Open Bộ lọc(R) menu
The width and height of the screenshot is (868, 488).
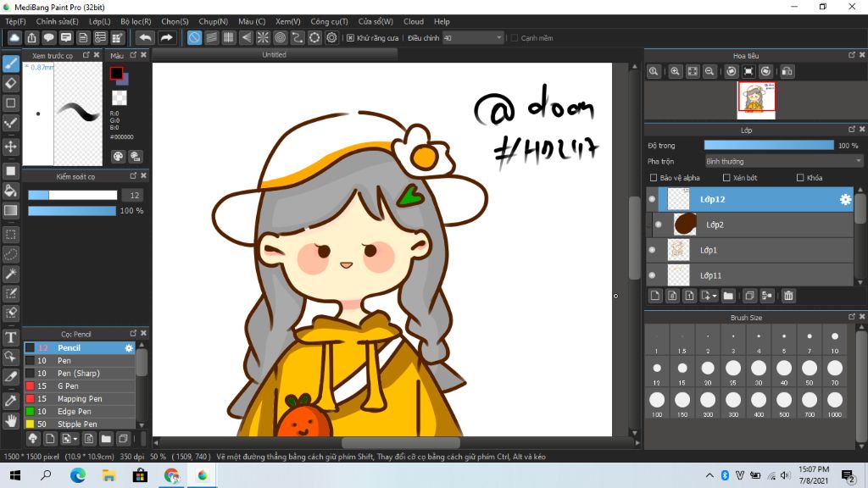coord(136,21)
